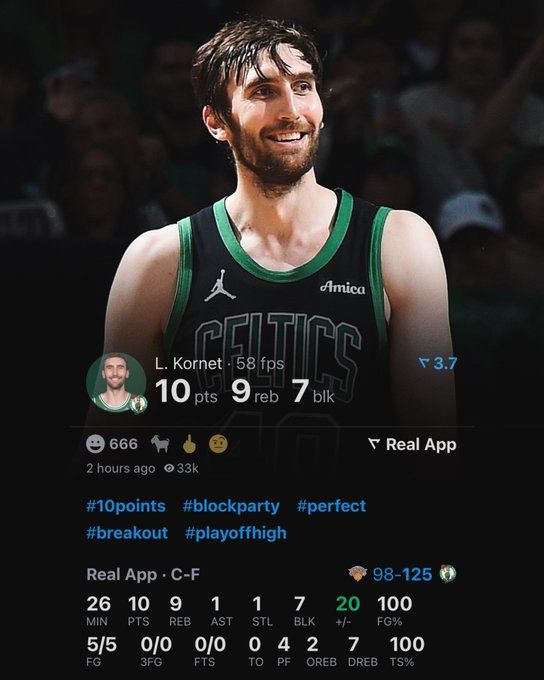Tap the eye views icon

pos(169,468)
